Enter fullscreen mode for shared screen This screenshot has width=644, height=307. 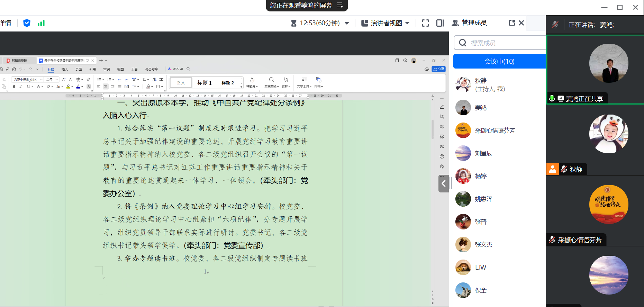pos(425,23)
